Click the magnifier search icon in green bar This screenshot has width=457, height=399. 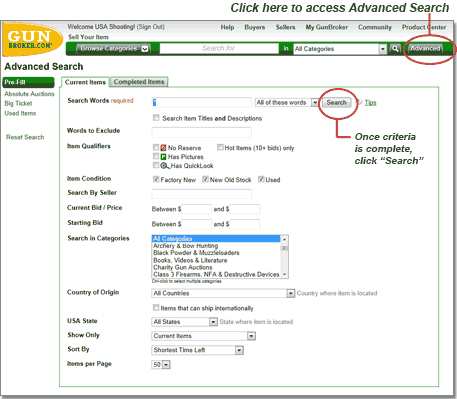(x=395, y=49)
